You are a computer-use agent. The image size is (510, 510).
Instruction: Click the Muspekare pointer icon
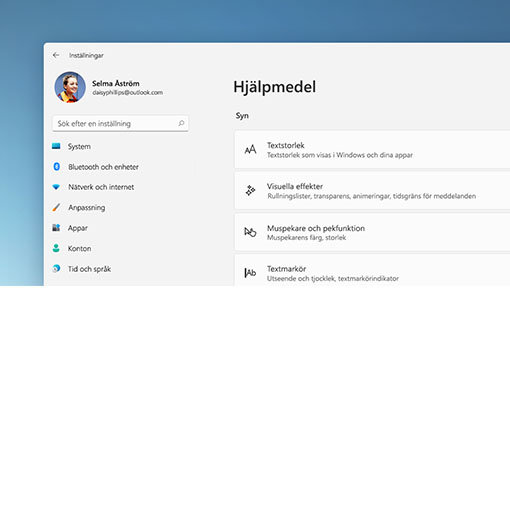coord(250,232)
